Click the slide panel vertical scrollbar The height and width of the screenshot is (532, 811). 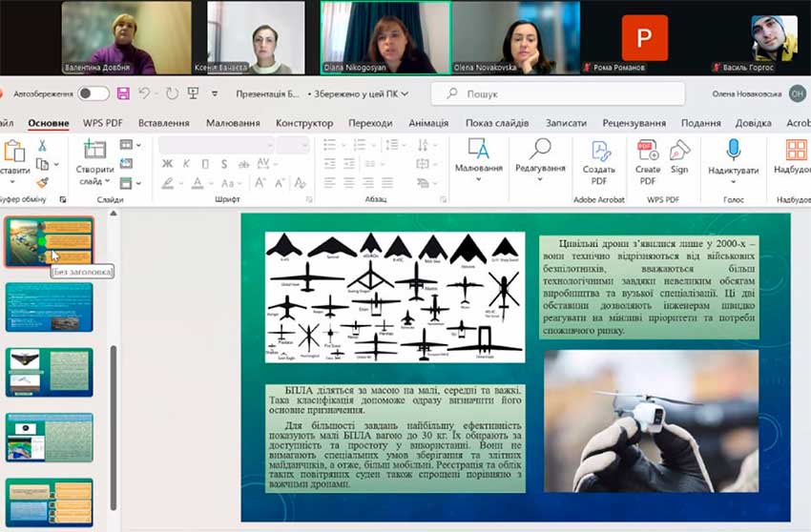click(113, 400)
